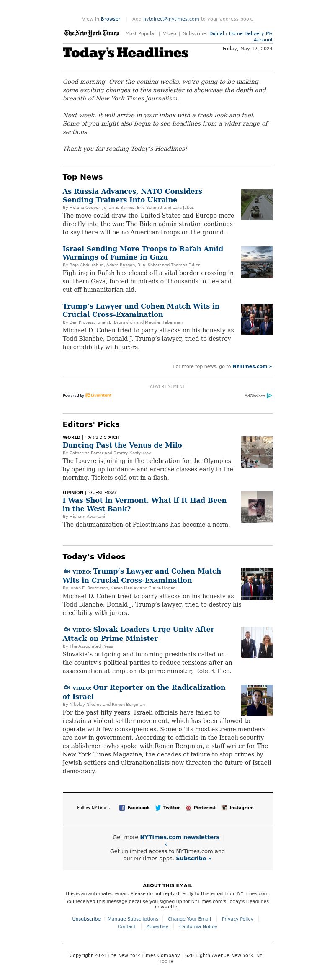
Task: Open the NATO Considers Sending Trainers article
Action: pos(132,195)
